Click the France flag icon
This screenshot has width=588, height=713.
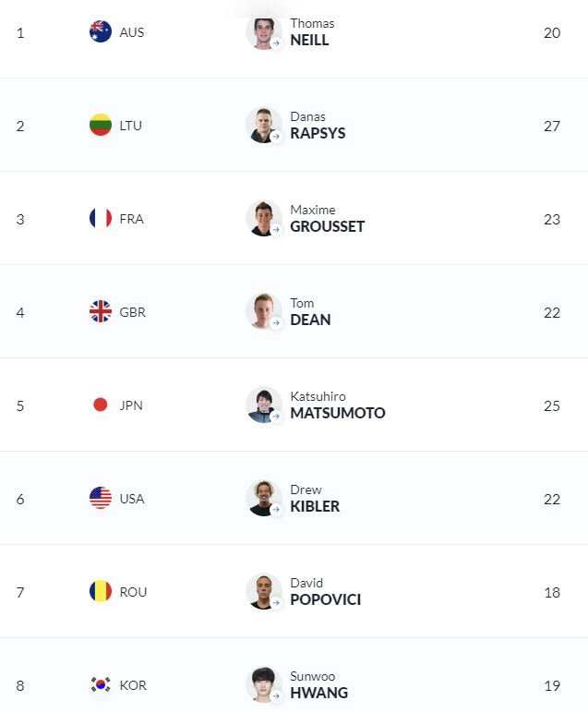[x=101, y=218]
